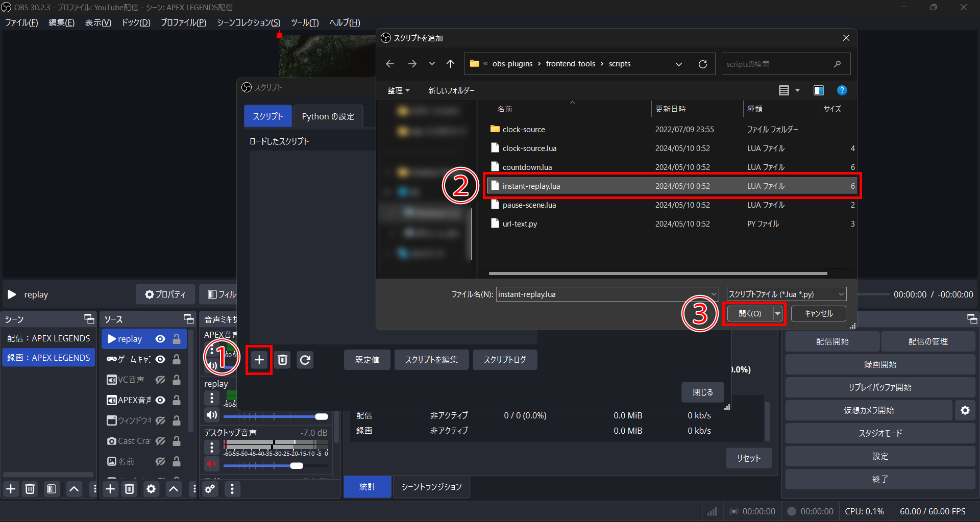Toggle the preview pane in file dialog
The height and width of the screenshot is (522, 980).
tap(819, 90)
